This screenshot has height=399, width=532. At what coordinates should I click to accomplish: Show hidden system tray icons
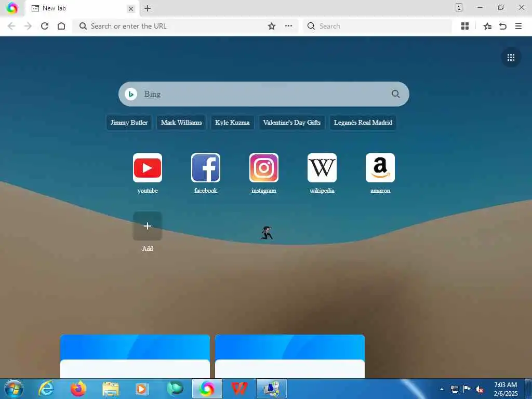[442, 389]
